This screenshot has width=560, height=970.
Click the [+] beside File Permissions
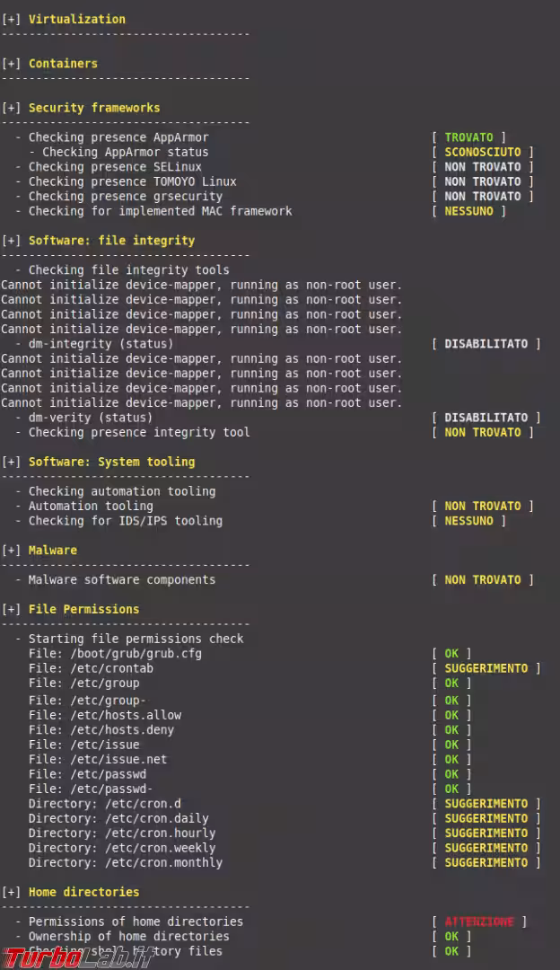(11, 609)
